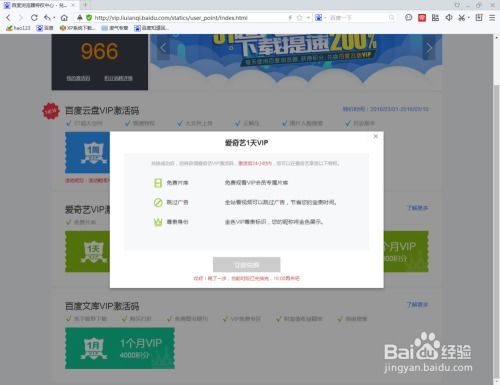
Task: Bookmark this page with the star icon
Action: tap(299, 18)
